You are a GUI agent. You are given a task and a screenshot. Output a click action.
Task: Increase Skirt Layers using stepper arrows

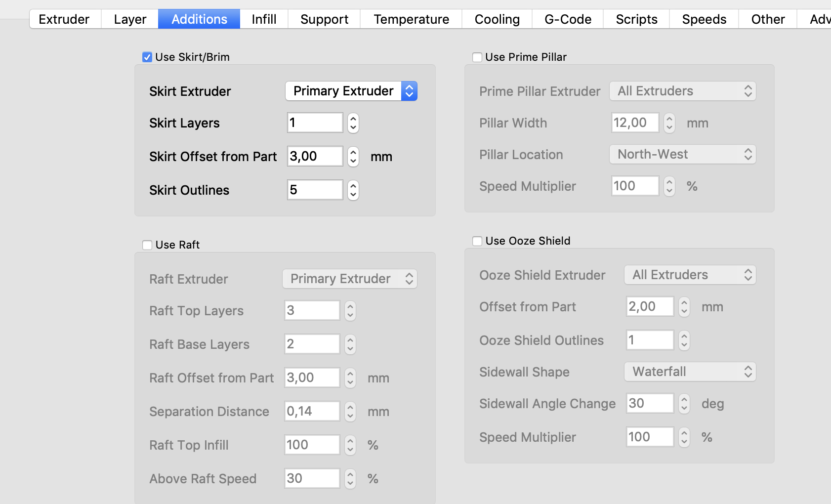(353, 119)
